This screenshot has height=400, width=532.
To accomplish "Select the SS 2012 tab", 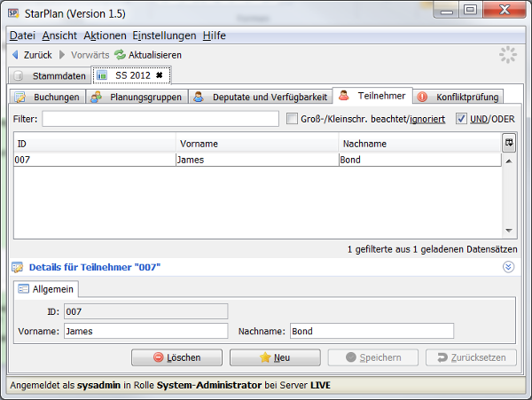I will pyautogui.click(x=131, y=75).
